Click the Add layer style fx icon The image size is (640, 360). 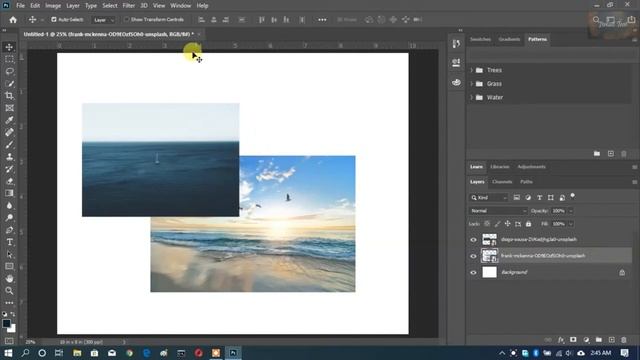[561, 340]
